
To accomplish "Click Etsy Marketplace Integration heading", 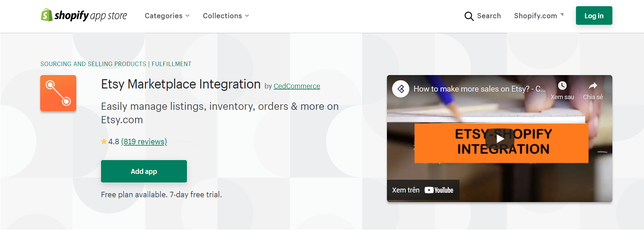I will pyautogui.click(x=181, y=84).
